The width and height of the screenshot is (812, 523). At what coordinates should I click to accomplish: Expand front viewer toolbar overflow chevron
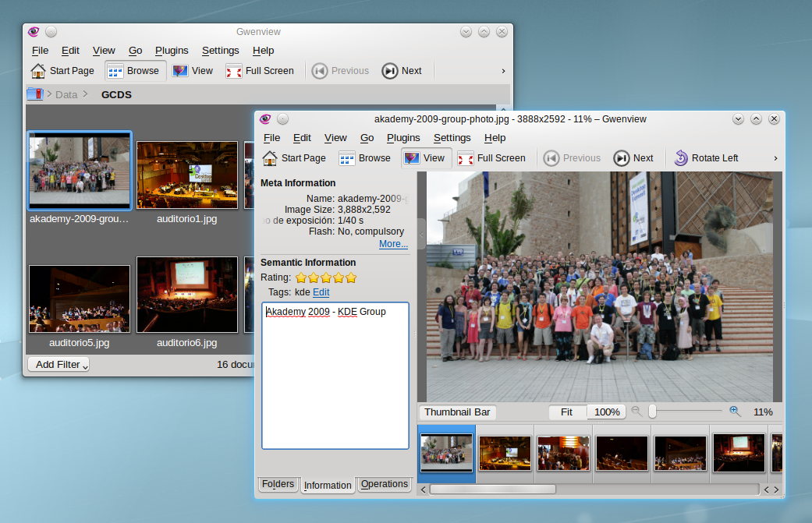pyautogui.click(x=775, y=158)
